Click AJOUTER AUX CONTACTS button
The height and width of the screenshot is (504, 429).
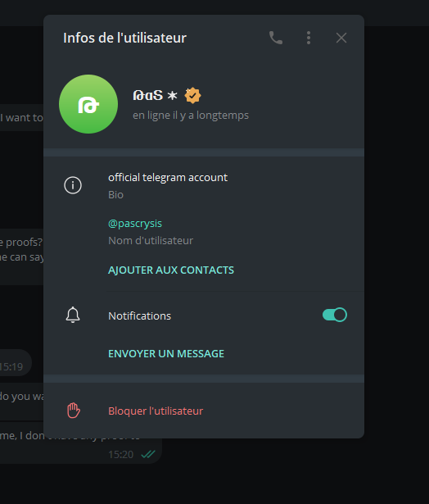[x=171, y=270]
